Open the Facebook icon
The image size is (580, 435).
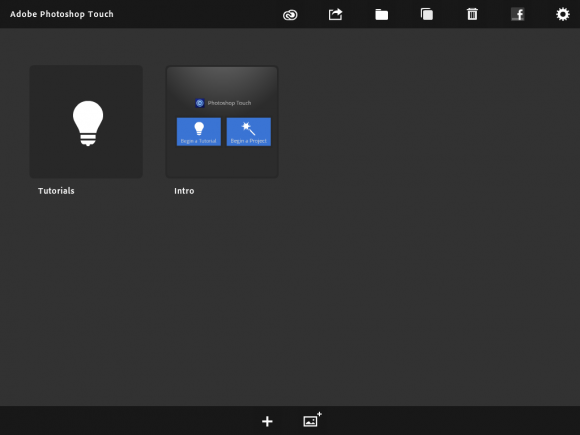(517, 14)
